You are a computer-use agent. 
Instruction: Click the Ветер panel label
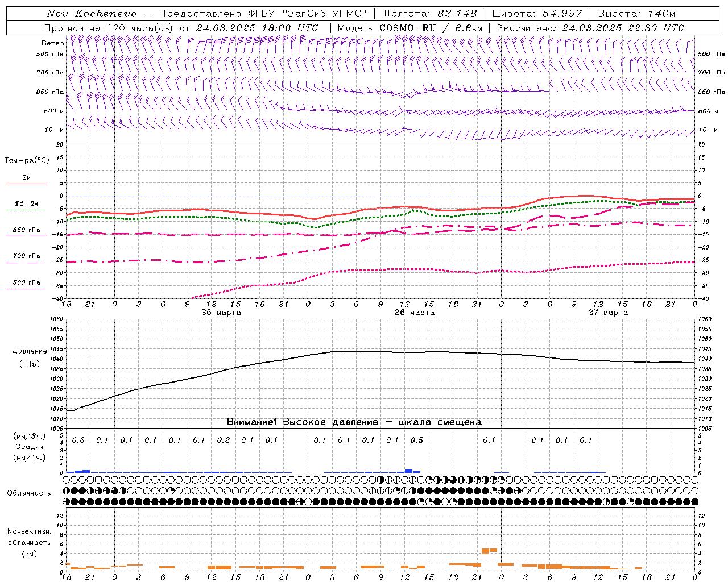click(52, 43)
